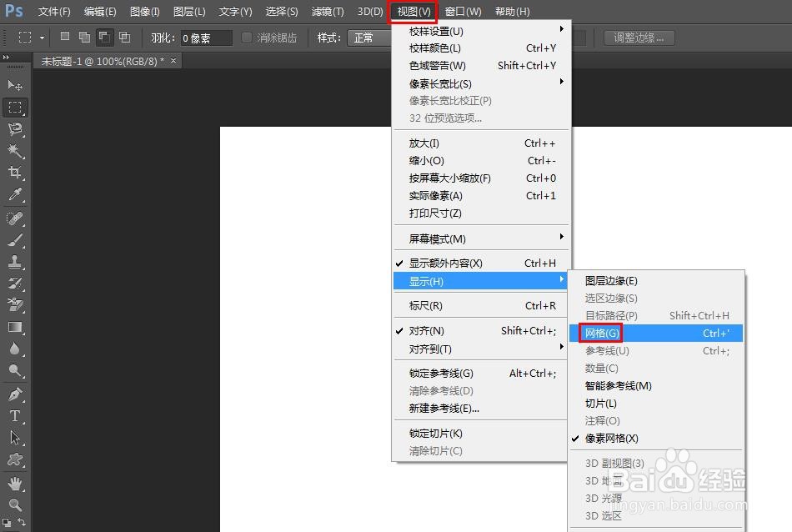Choose 放大(I) zoom in
The image size is (792, 532).
(x=481, y=143)
